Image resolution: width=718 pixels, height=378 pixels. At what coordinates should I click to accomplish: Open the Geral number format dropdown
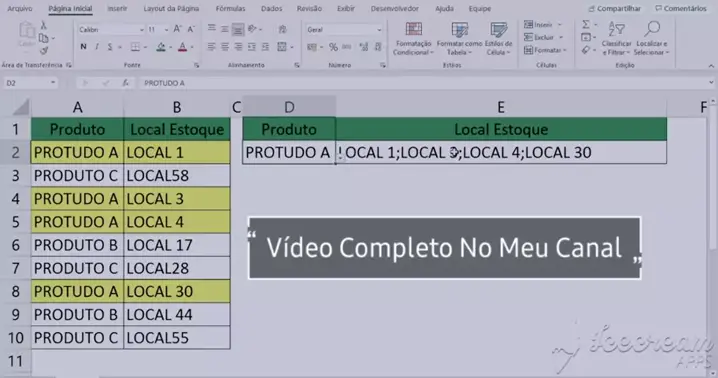tap(379, 30)
